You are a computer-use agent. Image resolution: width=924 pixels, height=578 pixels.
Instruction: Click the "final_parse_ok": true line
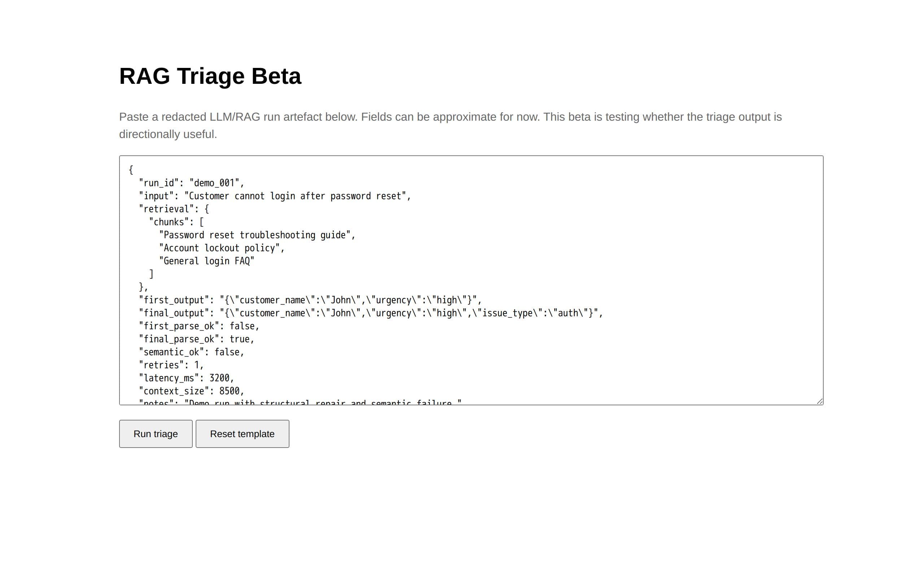196,339
